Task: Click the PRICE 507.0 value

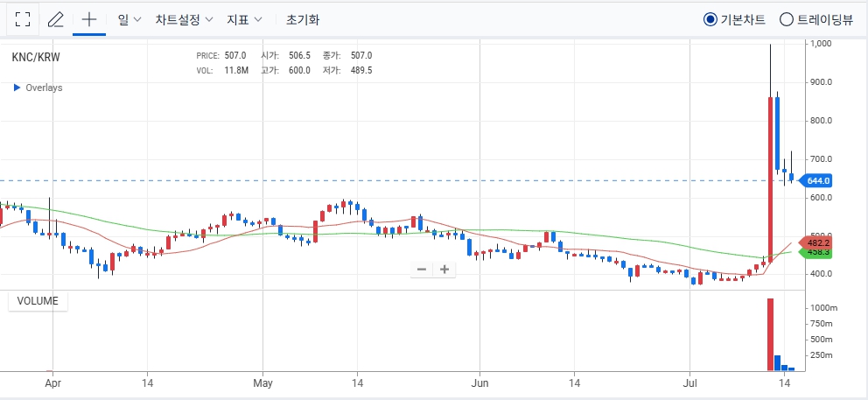Action: coord(236,55)
